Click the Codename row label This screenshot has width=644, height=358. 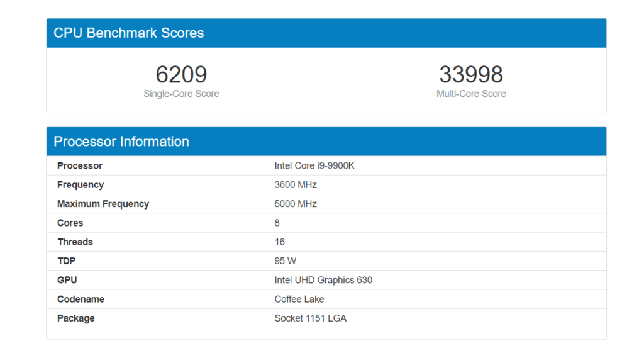click(x=81, y=299)
